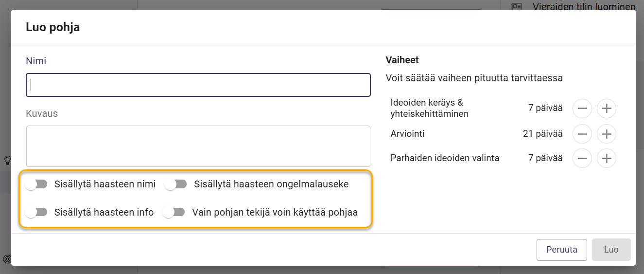Click the Luo pohja dialog title

(52, 27)
